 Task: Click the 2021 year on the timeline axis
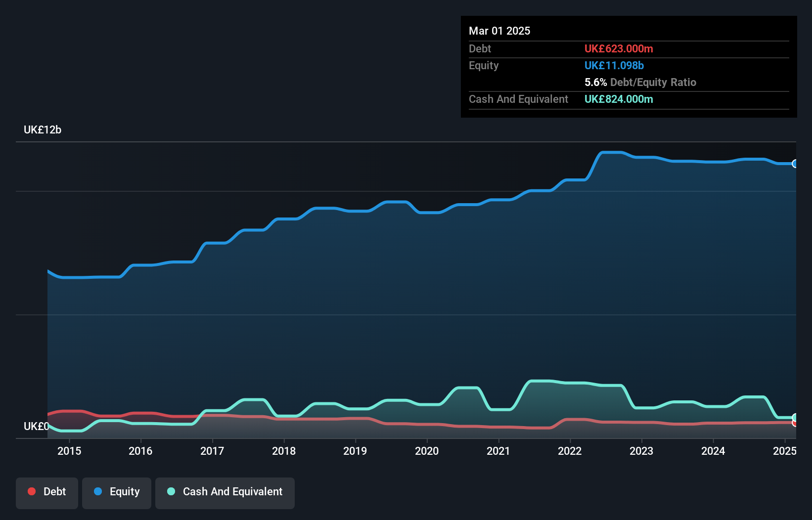tap(498, 451)
